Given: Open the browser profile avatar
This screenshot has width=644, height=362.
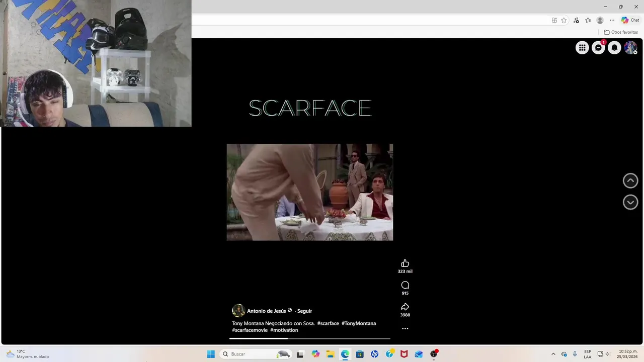Looking at the screenshot, I should [600, 20].
